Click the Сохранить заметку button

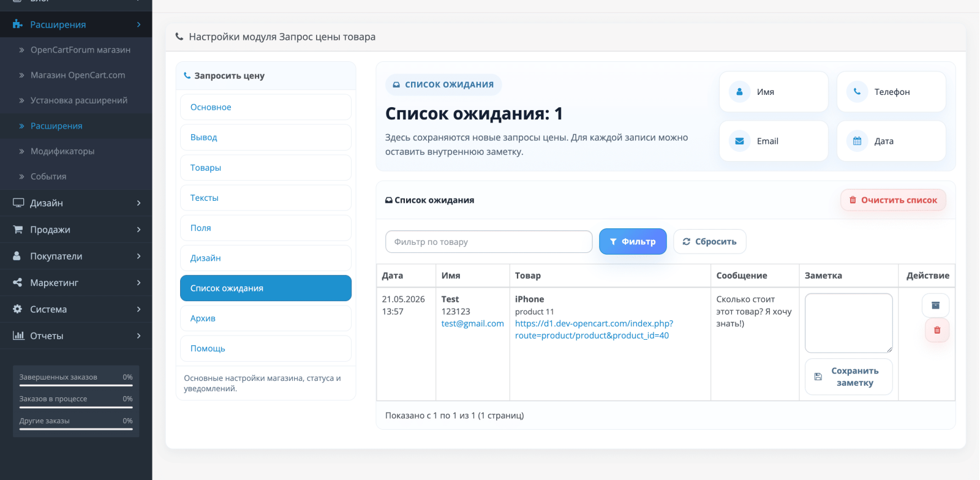click(x=848, y=377)
